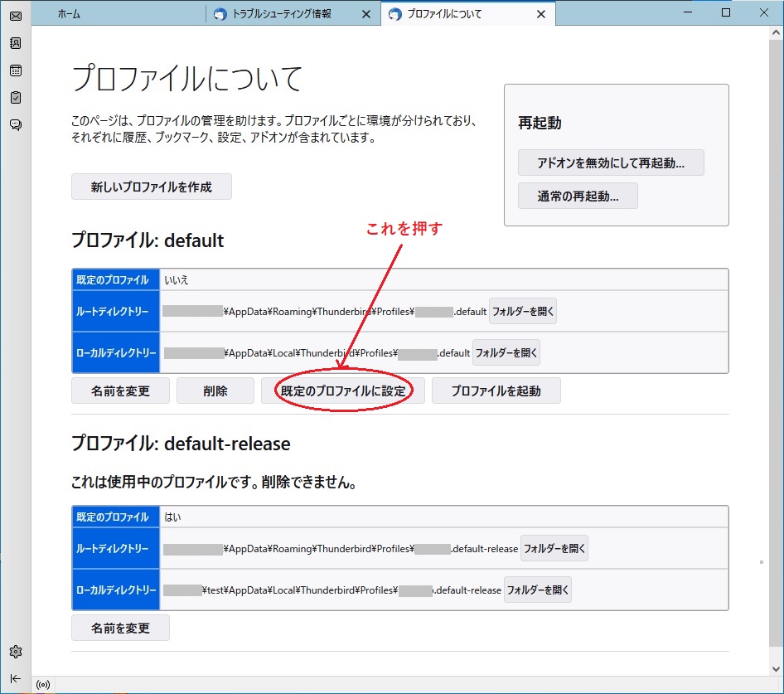Viewport: 784px width, 694px height.
Task: Open default profile root directory folder
Action: 523,312
